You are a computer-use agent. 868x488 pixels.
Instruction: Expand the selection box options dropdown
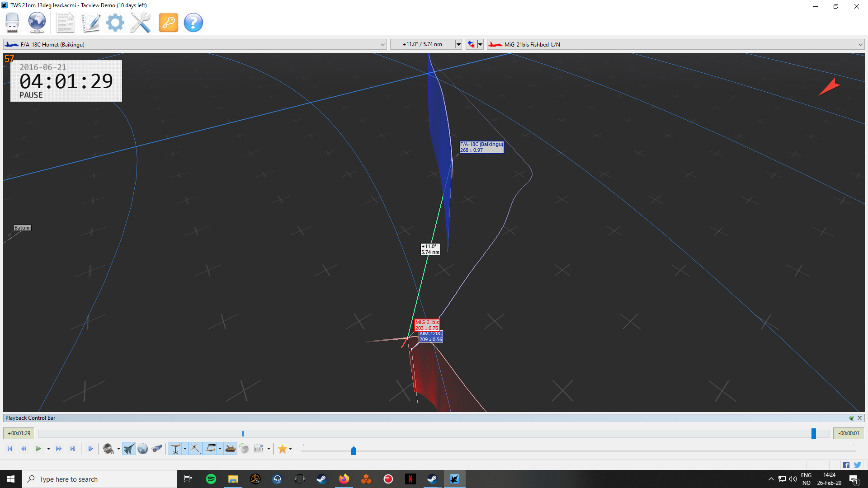[x=269, y=449]
